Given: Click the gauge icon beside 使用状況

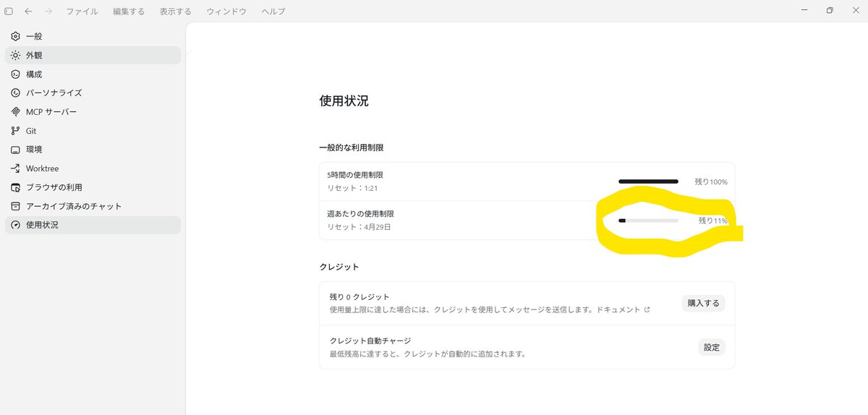Looking at the screenshot, I should click(15, 225).
